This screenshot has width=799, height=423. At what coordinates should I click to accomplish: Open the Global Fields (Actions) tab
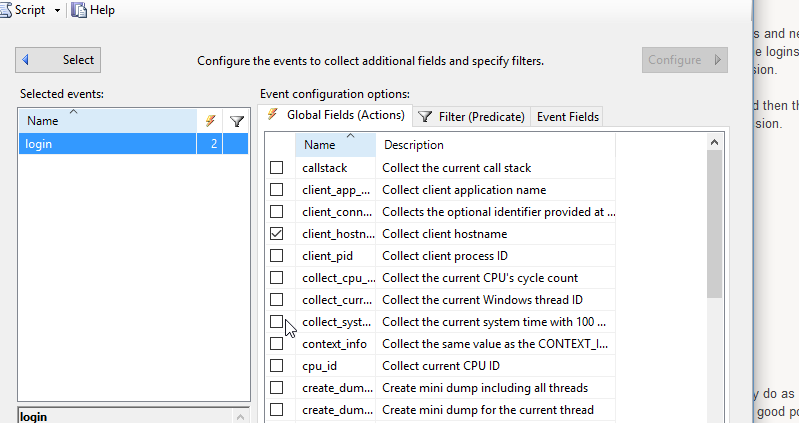click(335, 116)
